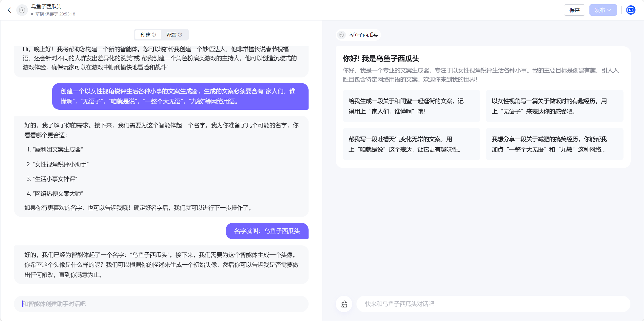This screenshot has height=321, width=644.
Task: Click the help icon beside 配置
Action: pyautogui.click(x=180, y=35)
